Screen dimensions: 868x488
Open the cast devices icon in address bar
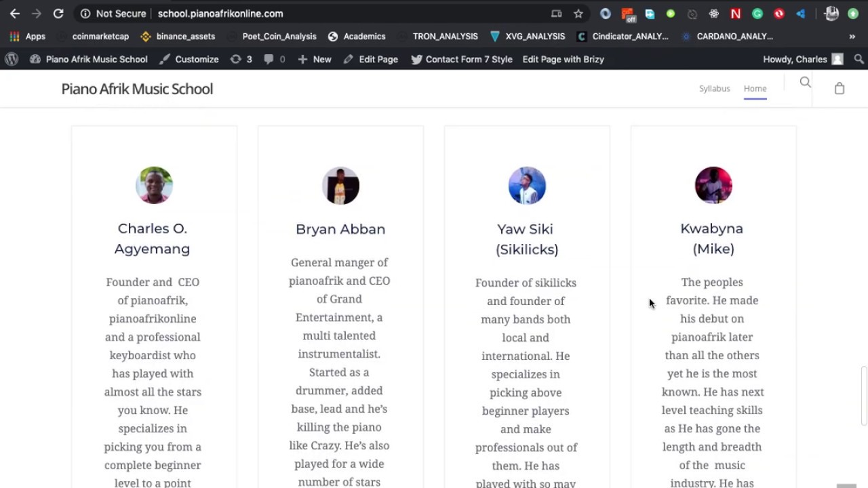click(557, 14)
